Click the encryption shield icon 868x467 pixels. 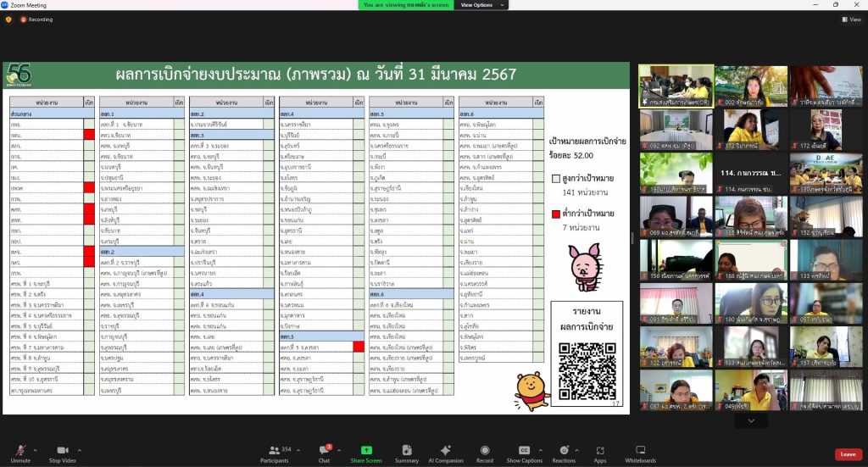tap(8, 19)
